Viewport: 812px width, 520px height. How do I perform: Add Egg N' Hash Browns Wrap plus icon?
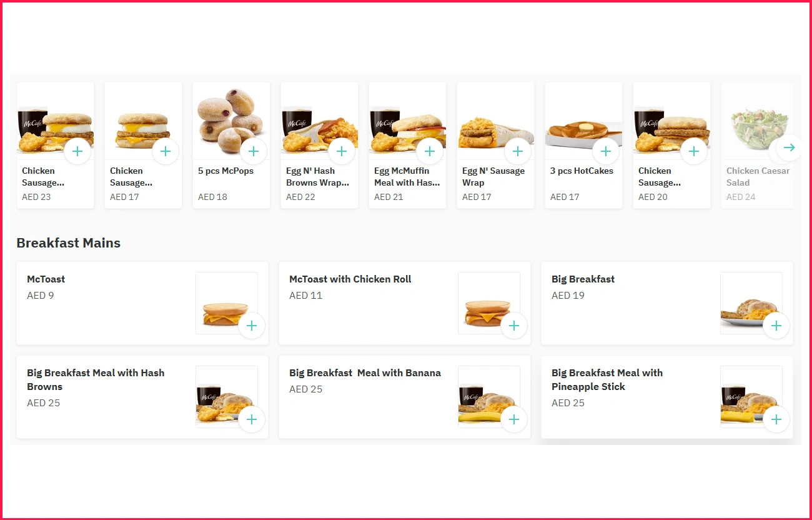[342, 151]
